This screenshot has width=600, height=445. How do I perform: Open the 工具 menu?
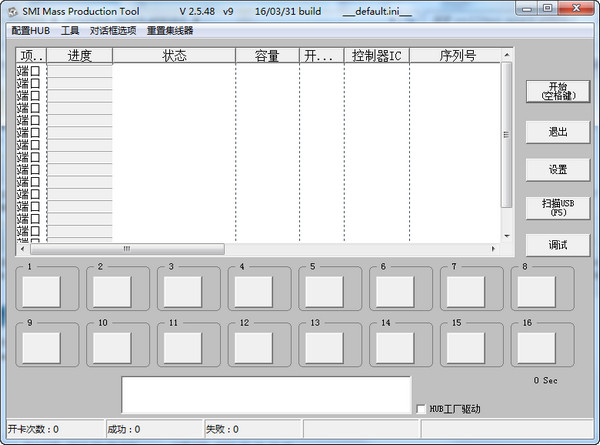point(70,31)
